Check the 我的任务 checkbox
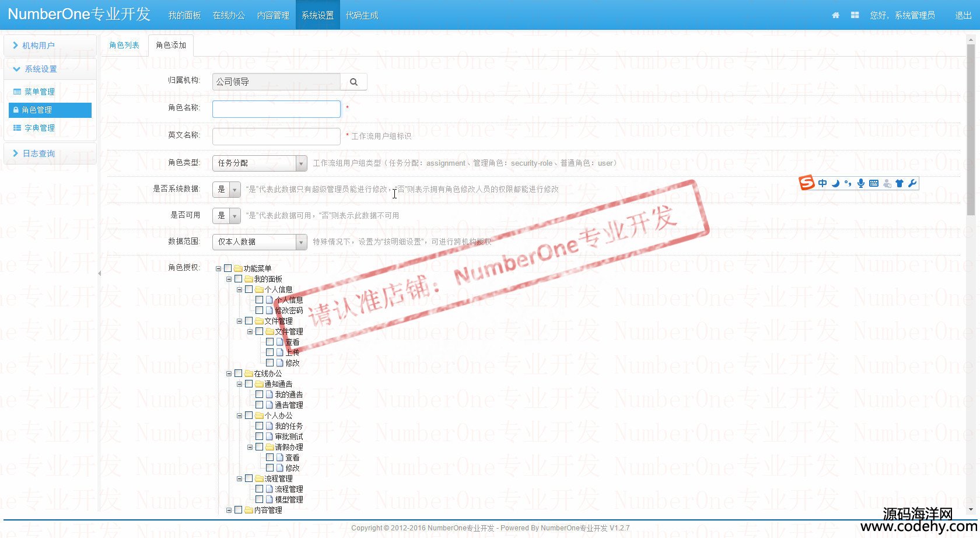The width and height of the screenshot is (980, 538). pos(260,426)
